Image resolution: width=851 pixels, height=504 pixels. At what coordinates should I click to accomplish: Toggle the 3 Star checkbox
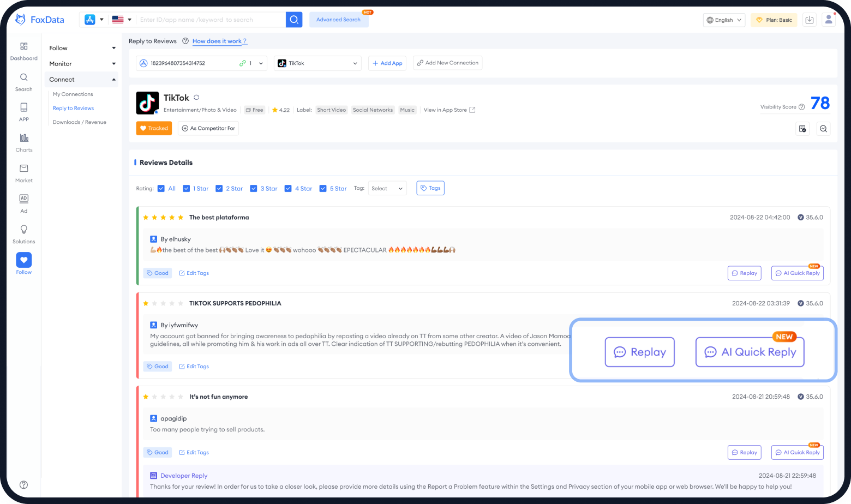click(x=253, y=189)
